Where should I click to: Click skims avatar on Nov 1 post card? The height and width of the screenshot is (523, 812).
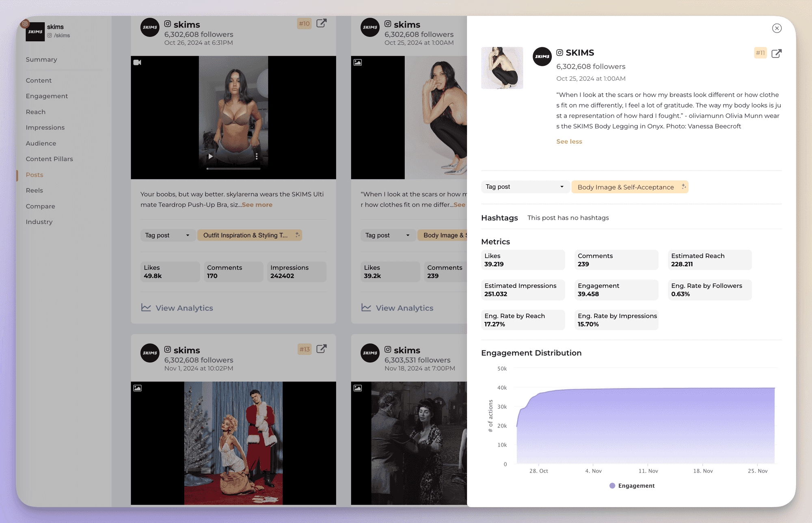pyautogui.click(x=150, y=353)
